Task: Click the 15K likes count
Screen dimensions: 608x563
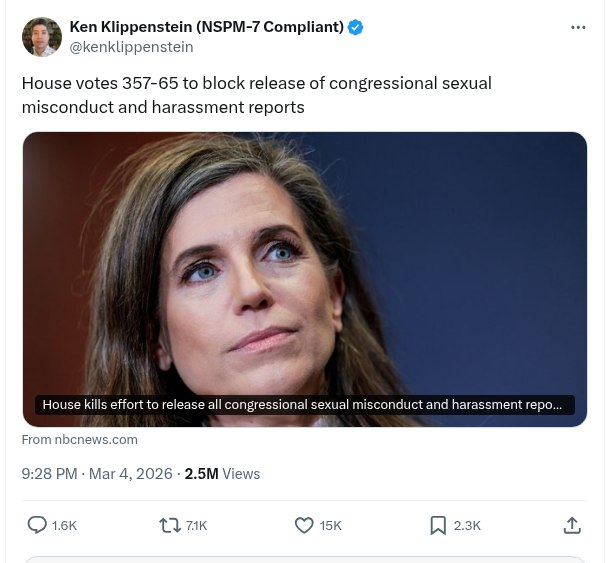Action: (x=331, y=525)
